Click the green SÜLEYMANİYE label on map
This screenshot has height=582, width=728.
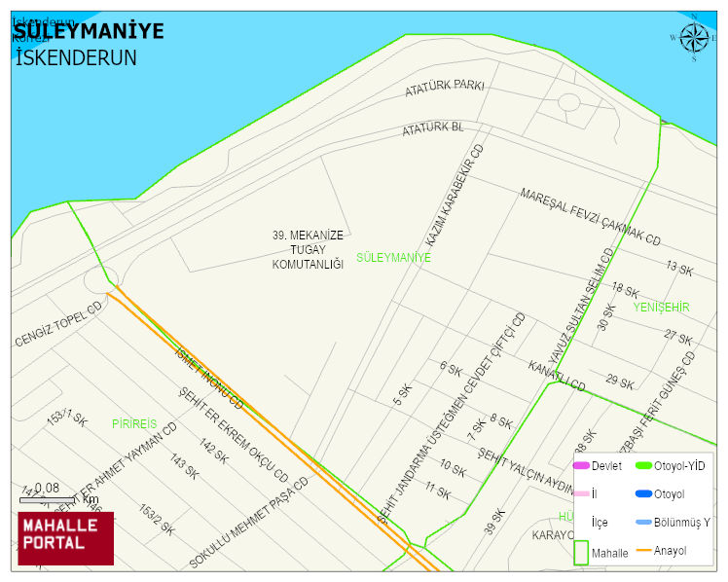pos(393,258)
